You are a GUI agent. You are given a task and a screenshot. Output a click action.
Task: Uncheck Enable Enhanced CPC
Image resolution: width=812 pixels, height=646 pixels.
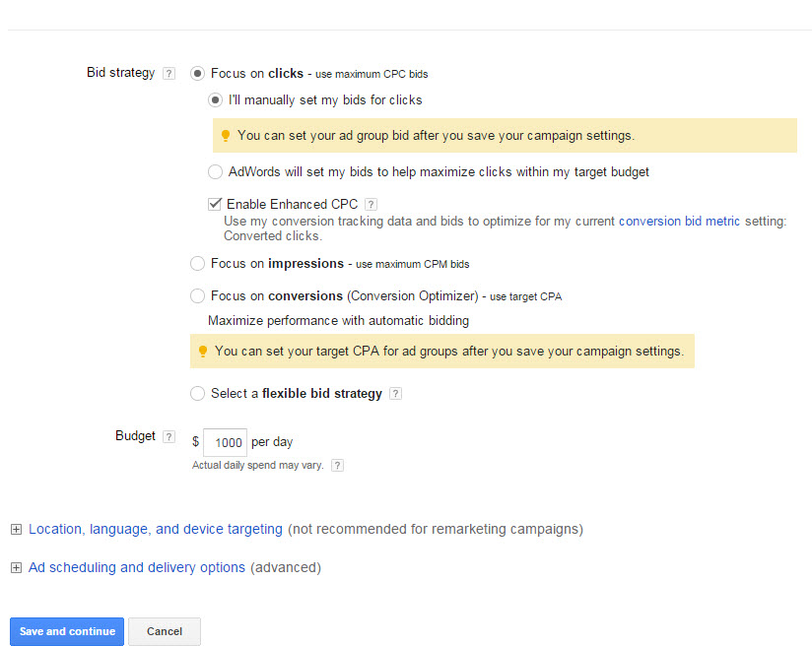click(214, 204)
